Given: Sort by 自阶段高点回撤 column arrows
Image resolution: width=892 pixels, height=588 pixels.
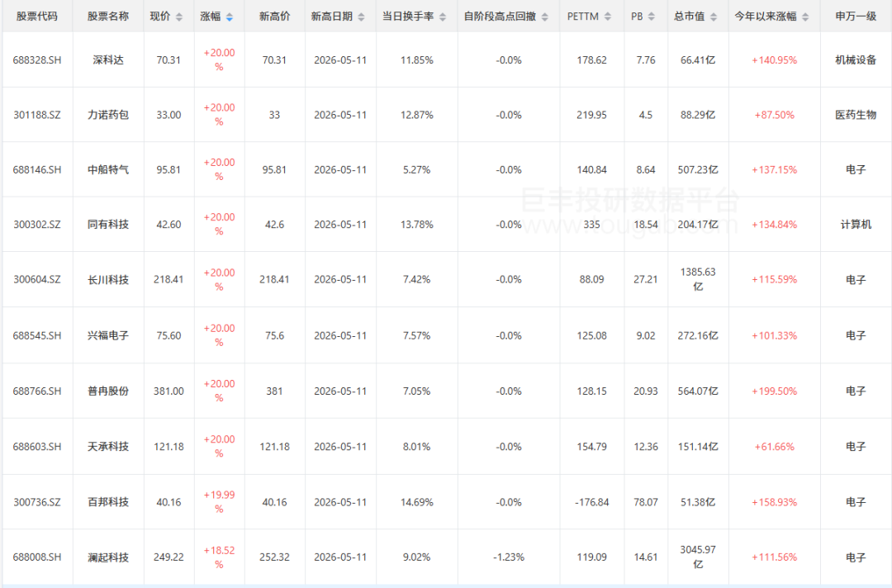Looking at the screenshot, I should (x=545, y=17).
